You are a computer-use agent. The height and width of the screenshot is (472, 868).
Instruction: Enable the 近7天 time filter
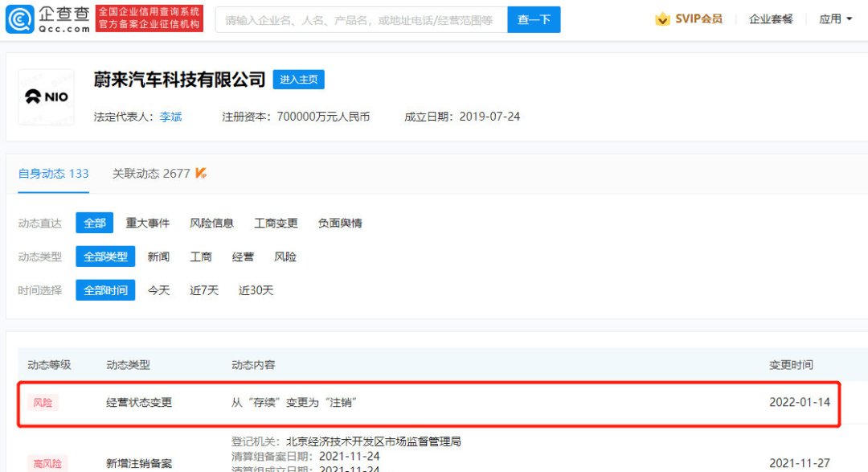[203, 290]
